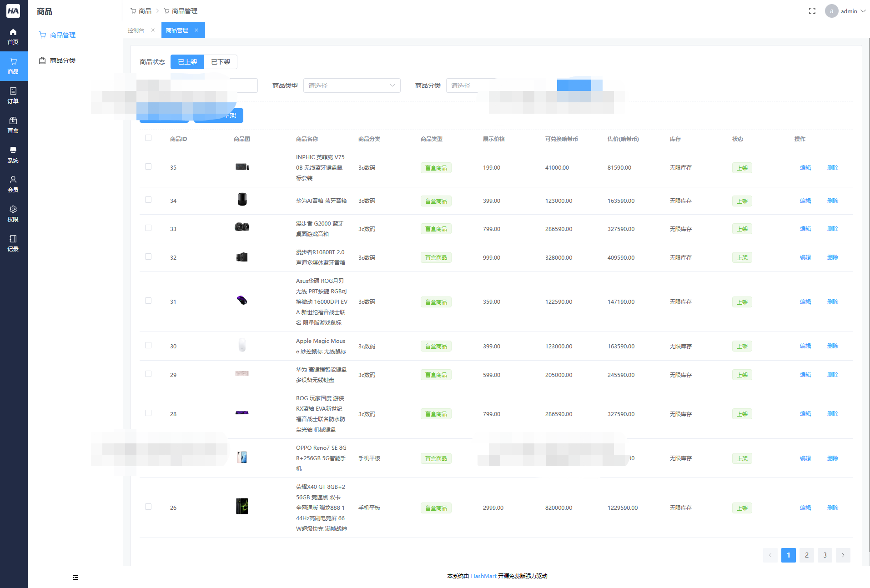Open the product image for item 35

[242, 167]
